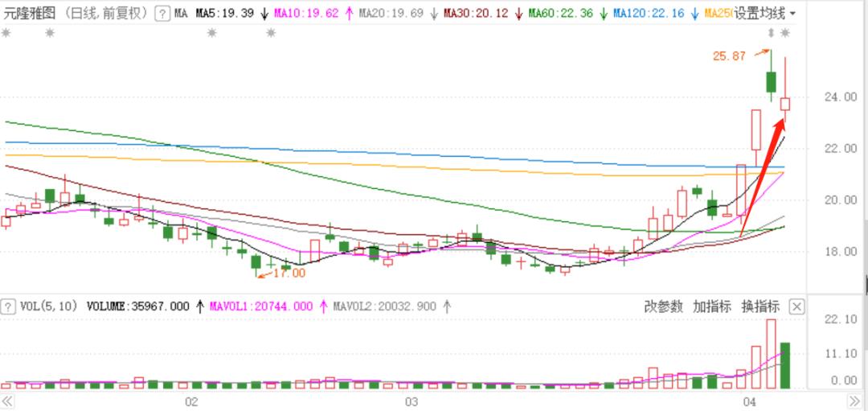Open help for the MA indicator

click(x=162, y=14)
